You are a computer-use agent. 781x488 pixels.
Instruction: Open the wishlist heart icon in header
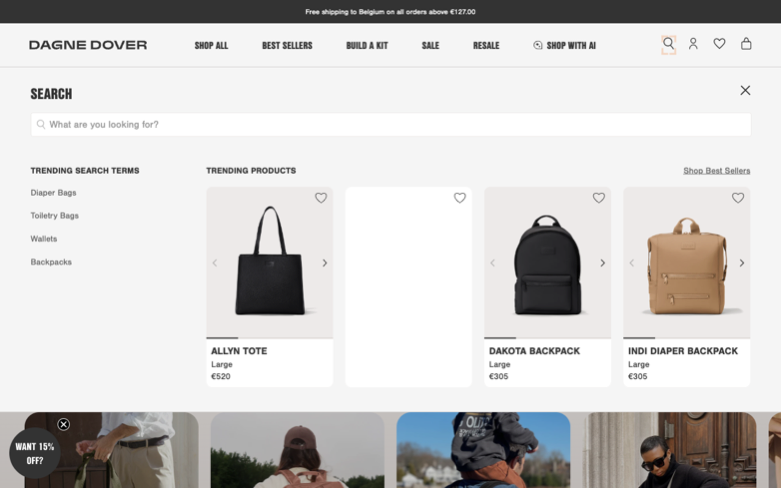(719, 44)
